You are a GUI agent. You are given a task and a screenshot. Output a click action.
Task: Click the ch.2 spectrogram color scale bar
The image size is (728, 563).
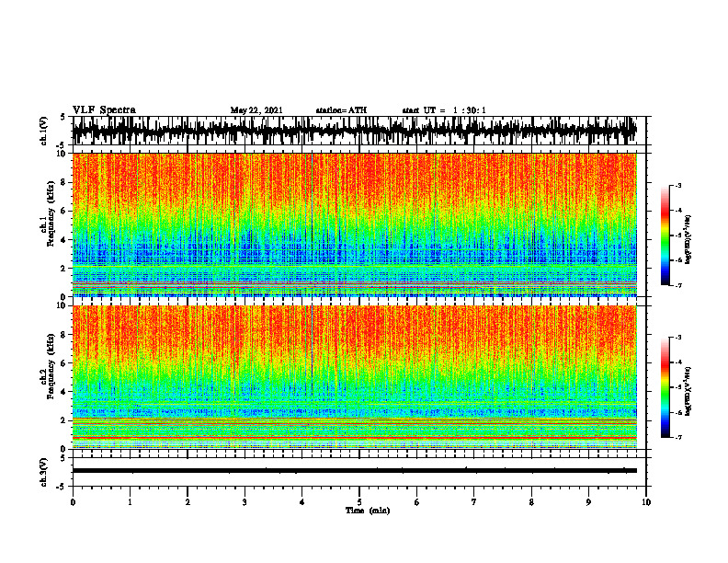pyautogui.click(x=665, y=387)
